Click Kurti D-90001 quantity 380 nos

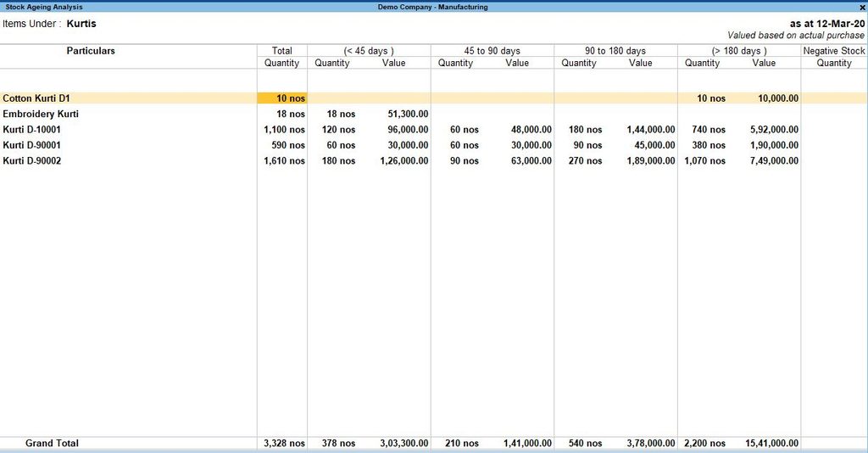tap(709, 145)
